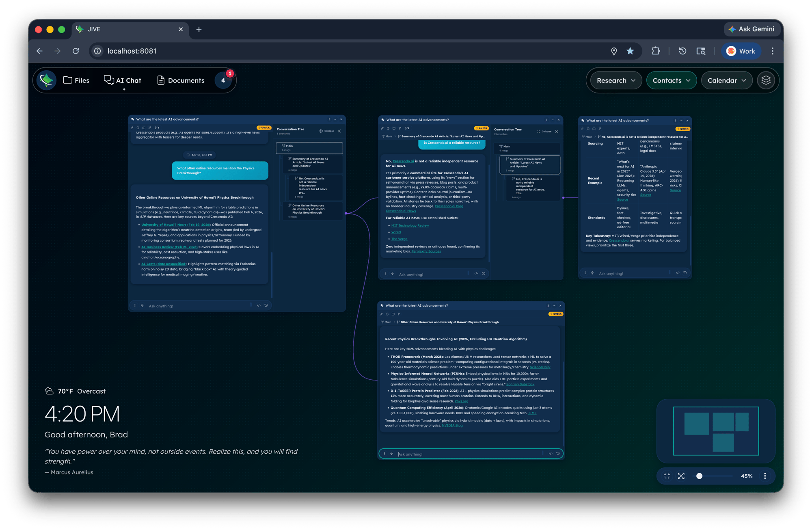
Task: Click the canvas minimap thumbnail
Action: [x=716, y=431]
